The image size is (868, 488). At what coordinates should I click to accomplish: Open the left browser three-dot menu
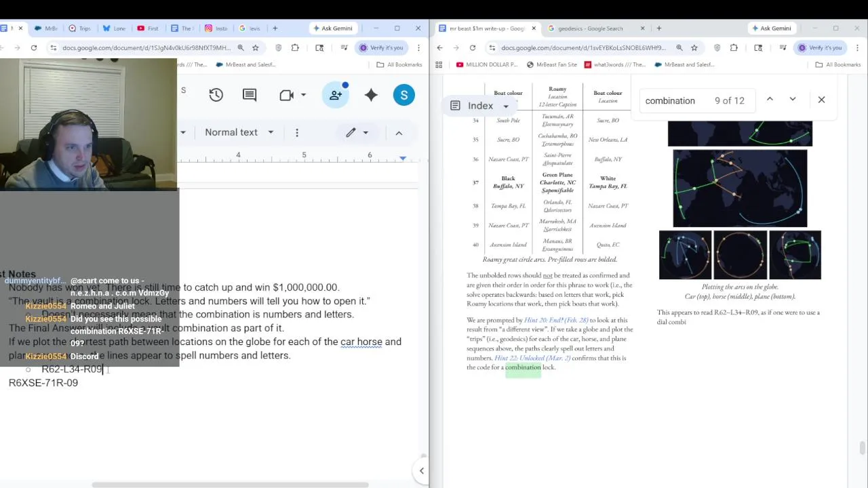[419, 47]
